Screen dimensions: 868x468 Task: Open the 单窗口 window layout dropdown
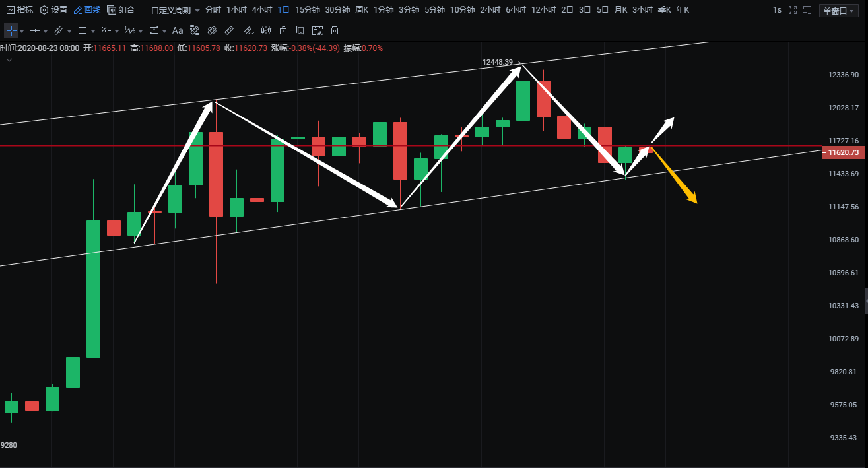(x=838, y=11)
